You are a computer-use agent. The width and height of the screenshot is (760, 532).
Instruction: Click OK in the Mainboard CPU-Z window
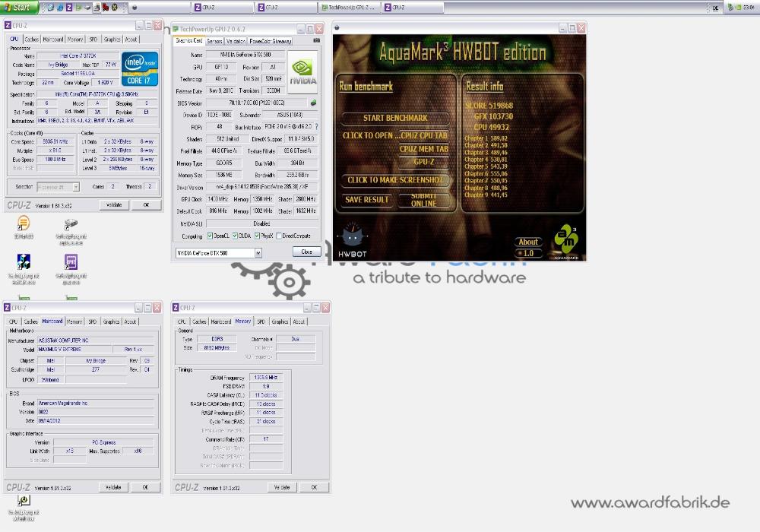coord(145,487)
